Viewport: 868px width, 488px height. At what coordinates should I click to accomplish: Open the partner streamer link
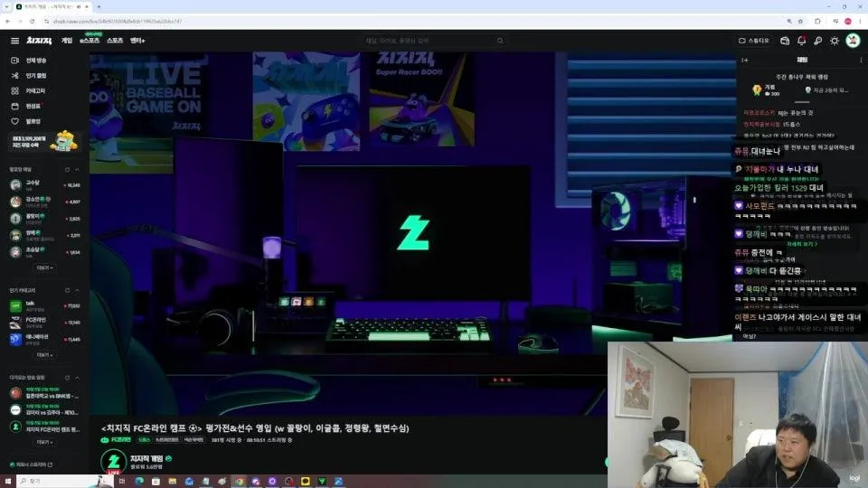[x=31, y=465]
